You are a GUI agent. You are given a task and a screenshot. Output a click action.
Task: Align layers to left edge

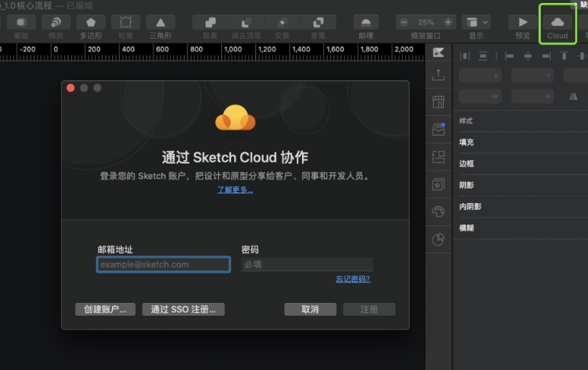(x=509, y=56)
